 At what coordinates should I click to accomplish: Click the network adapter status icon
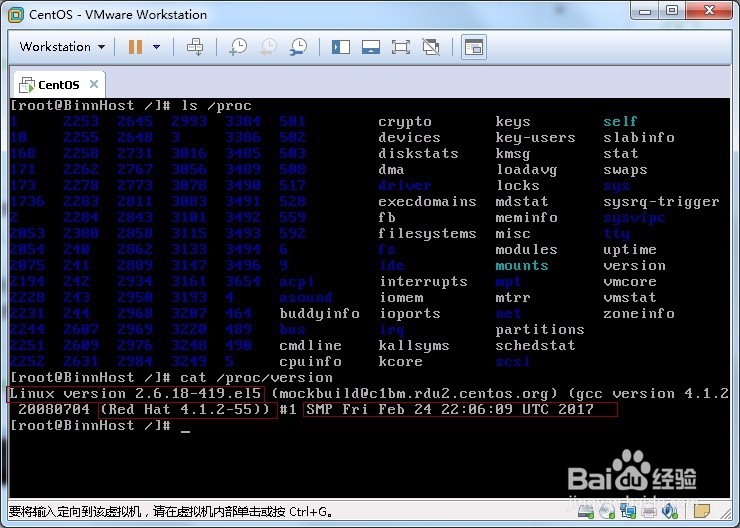click(x=628, y=511)
